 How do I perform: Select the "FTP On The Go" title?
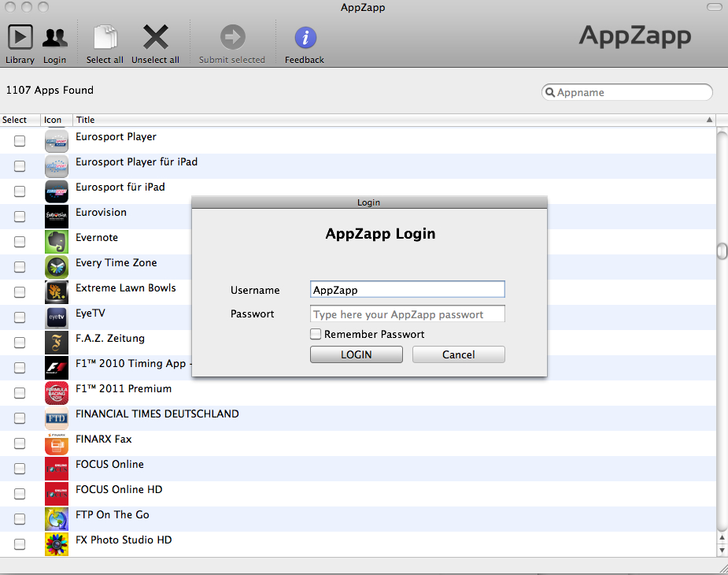tap(113, 514)
